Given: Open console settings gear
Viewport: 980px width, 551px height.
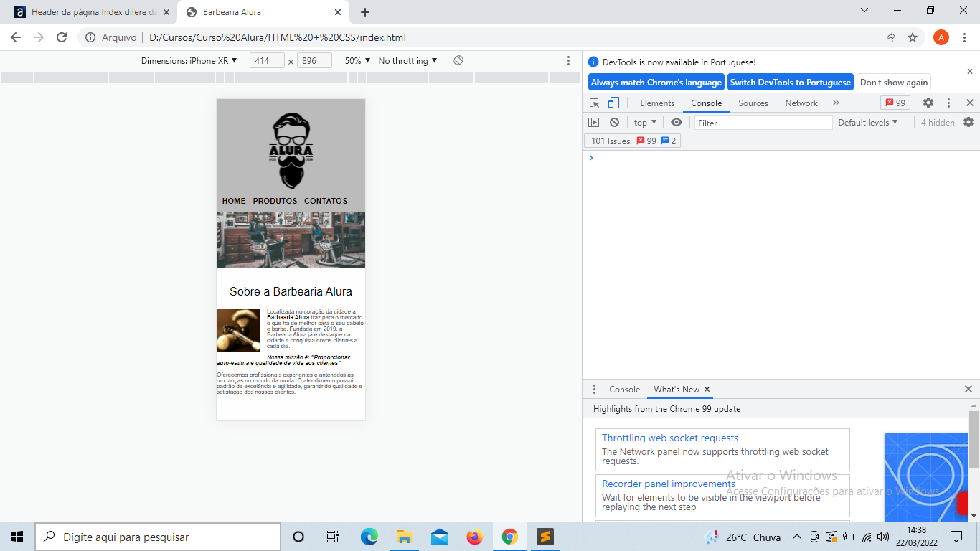Looking at the screenshot, I should (969, 123).
